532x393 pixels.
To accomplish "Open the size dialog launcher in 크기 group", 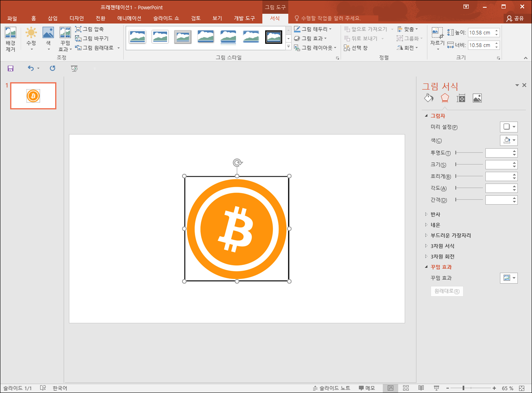I will coord(499,58).
